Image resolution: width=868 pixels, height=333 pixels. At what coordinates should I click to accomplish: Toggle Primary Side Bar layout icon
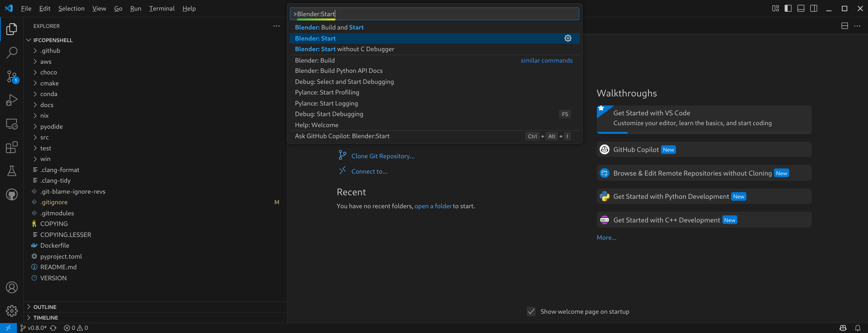click(x=788, y=8)
